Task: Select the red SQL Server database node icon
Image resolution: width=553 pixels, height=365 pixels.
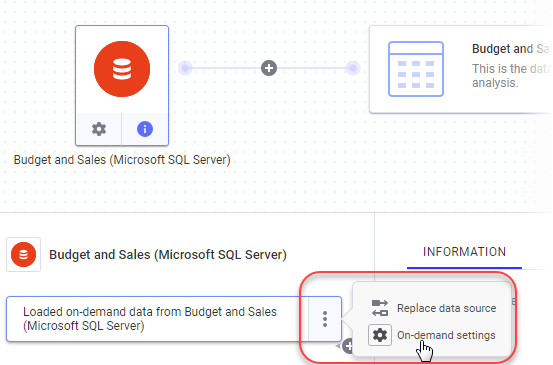Action: point(122,69)
